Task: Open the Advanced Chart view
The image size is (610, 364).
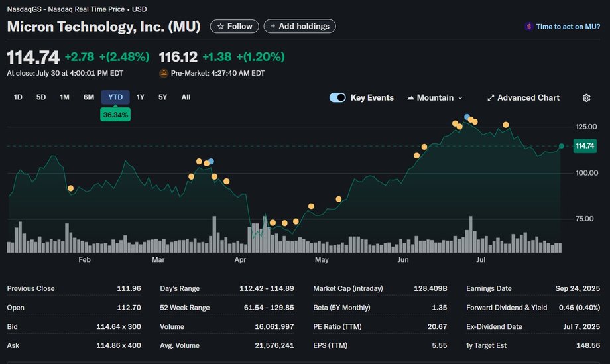Action: tap(523, 98)
